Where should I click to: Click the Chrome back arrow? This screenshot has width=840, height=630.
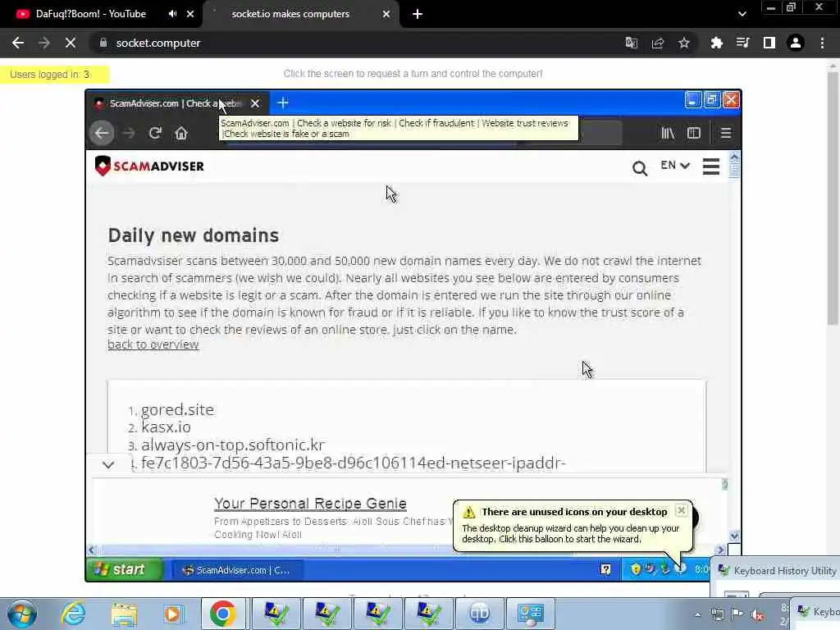(x=18, y=43)
